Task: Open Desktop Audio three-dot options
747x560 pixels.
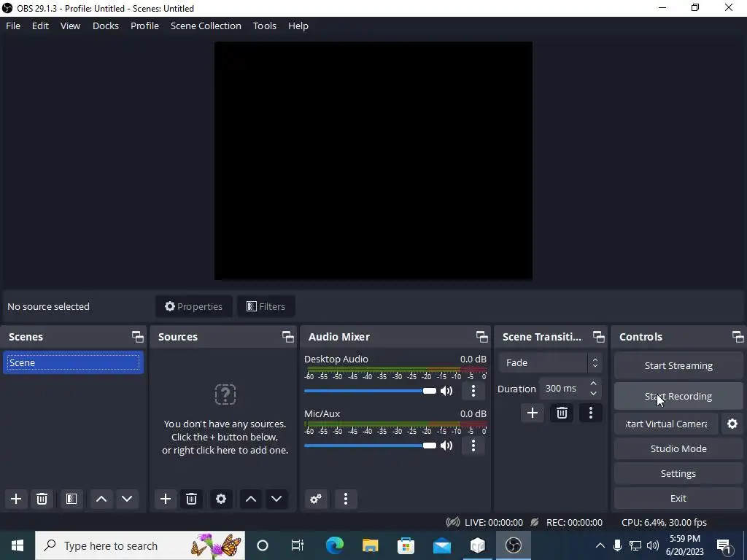Action: tap(473, 391)
